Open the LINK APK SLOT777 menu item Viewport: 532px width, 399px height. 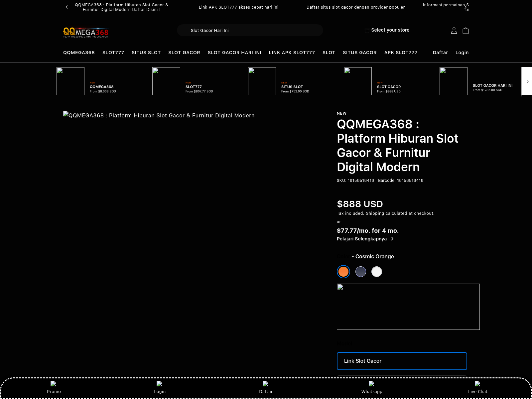(x=292, y=53)
